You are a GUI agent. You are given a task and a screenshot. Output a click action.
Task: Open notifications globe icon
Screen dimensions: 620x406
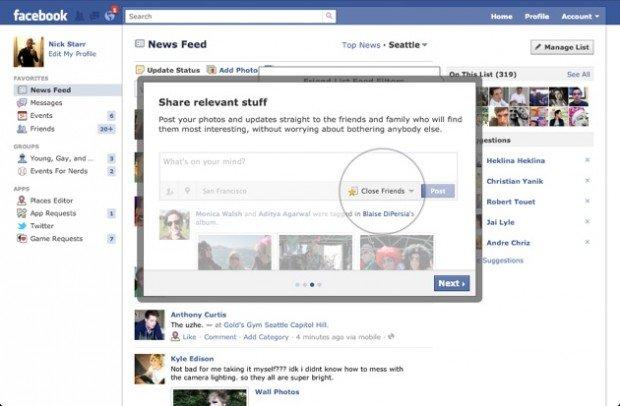(110, 16)
